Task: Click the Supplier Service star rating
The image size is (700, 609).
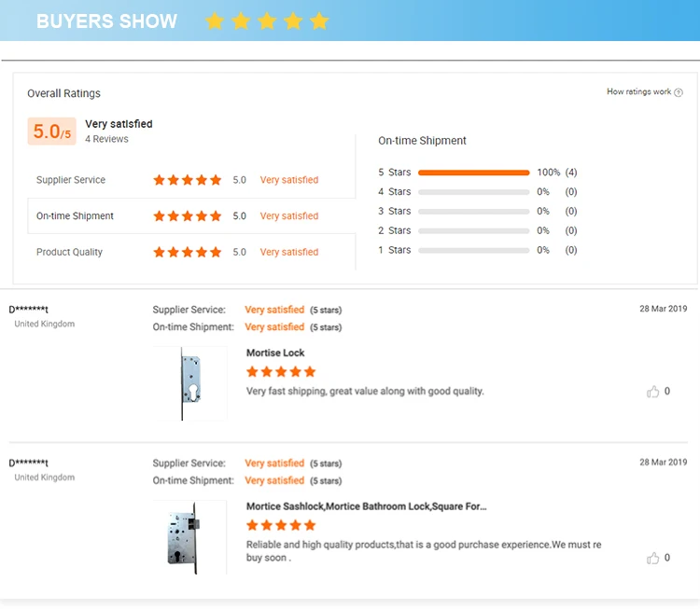Action: point(188,180)
